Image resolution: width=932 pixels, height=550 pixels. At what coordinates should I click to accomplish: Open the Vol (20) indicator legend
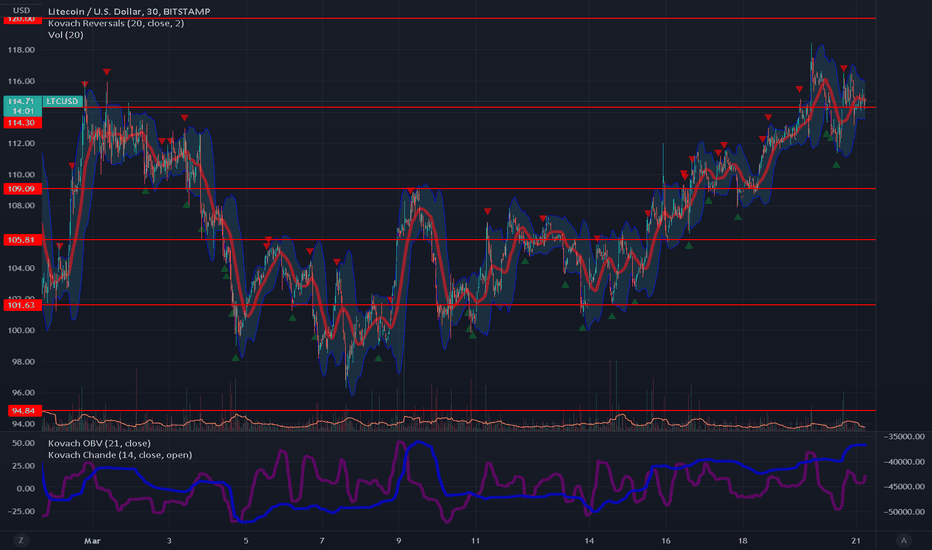[65, 34]
